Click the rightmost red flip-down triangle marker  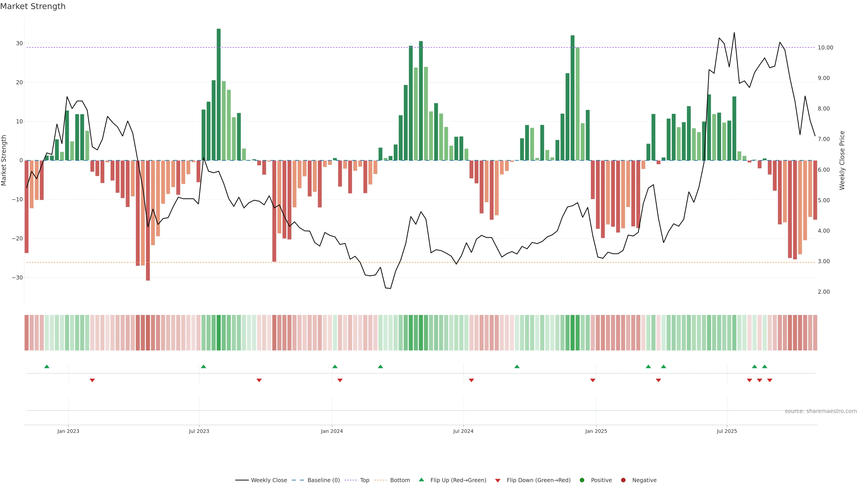(x=770, y=380)
